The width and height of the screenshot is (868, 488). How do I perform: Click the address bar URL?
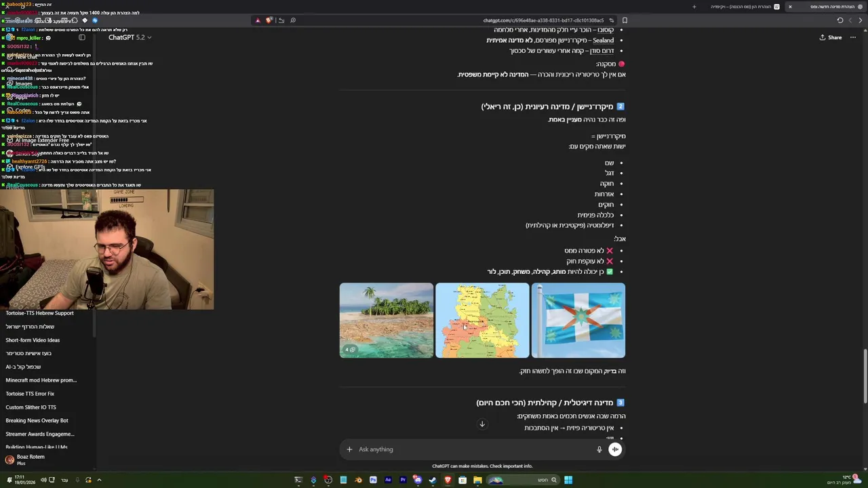(x=543, y=20)
